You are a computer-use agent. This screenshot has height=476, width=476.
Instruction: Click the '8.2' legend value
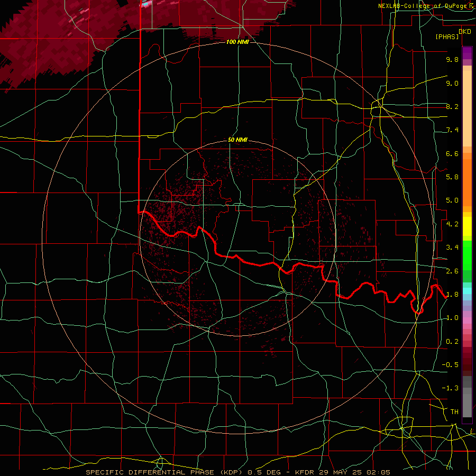452,106
